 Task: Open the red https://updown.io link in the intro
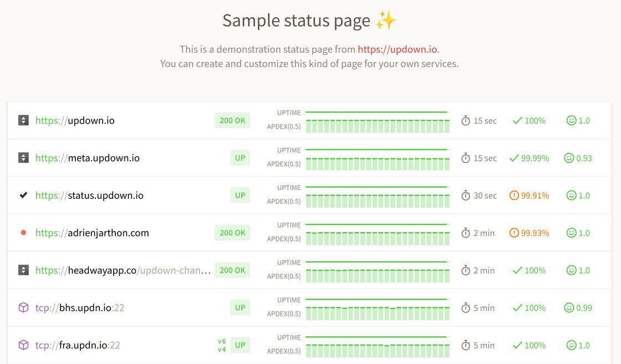tap(397, 49)
